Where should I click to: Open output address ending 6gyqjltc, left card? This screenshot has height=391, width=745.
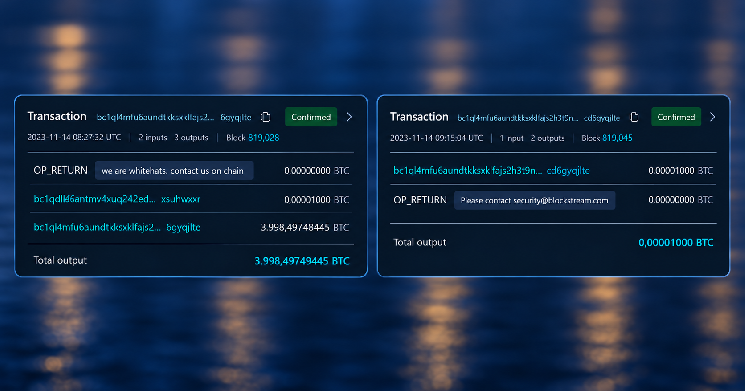tap(117, 228)
